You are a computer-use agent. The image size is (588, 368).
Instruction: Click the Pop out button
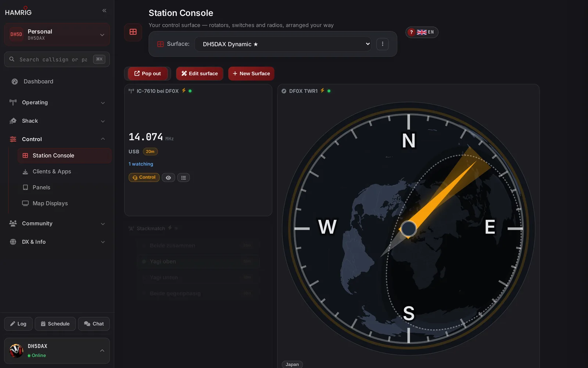148,74
